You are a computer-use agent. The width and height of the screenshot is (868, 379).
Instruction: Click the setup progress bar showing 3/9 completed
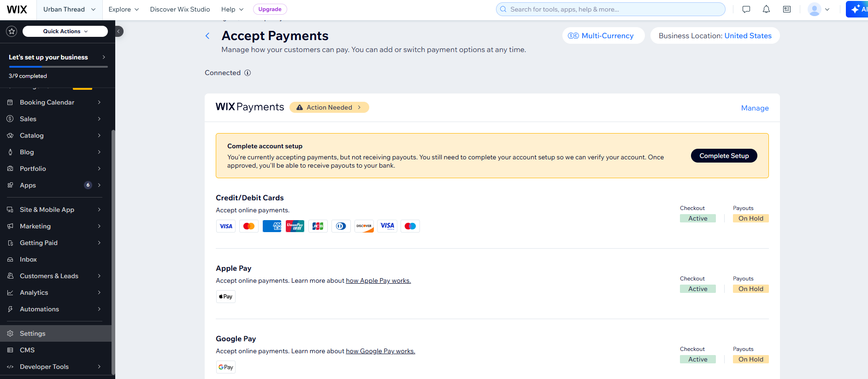pyautogui.click(x=58, y=67)
